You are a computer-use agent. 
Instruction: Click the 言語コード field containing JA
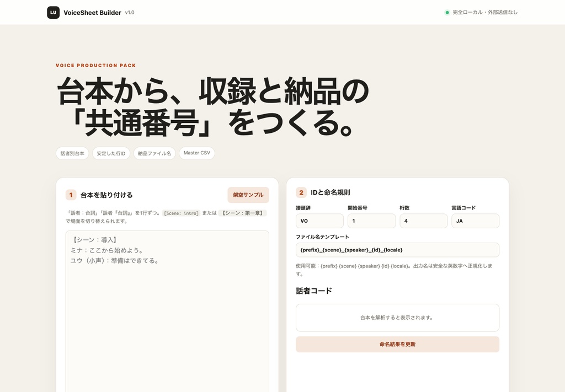pyautogui.click(x=475, y=221)
